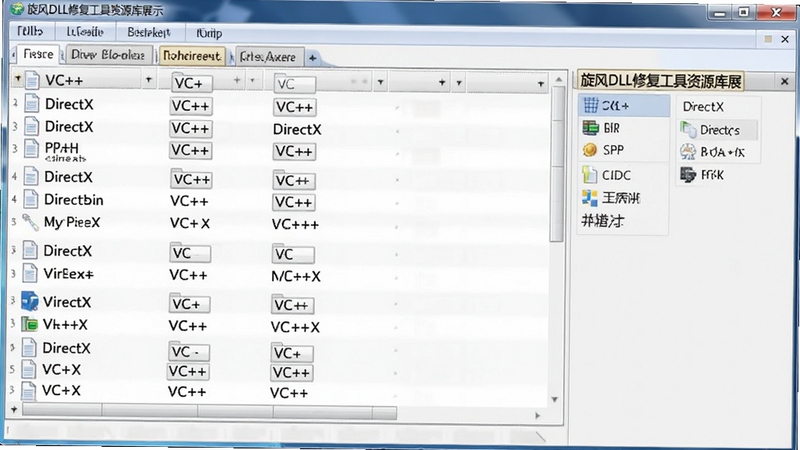
Task: Click the VC++X cell in the Vh++X row
Action: [x=295, y=327]
